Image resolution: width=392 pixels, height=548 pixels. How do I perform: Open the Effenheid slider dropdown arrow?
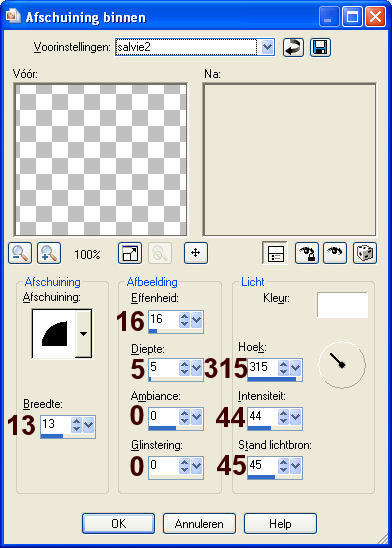[197, 319]
